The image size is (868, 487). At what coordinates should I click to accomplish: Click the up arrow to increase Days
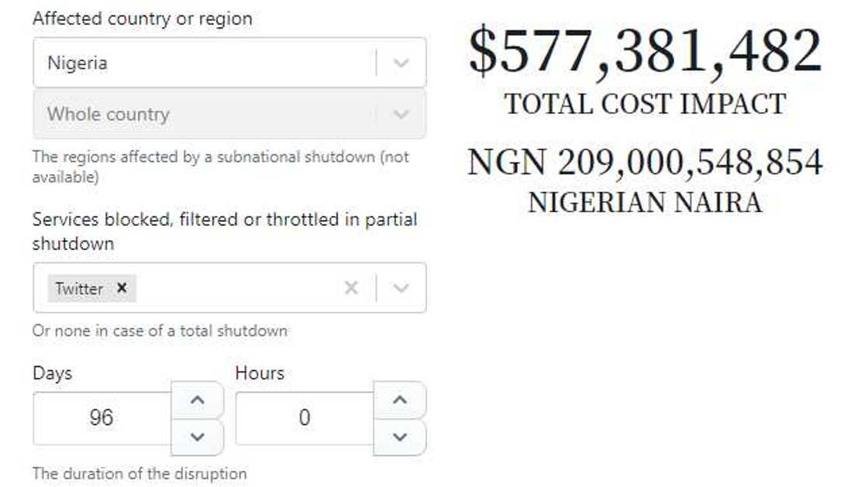195,400
